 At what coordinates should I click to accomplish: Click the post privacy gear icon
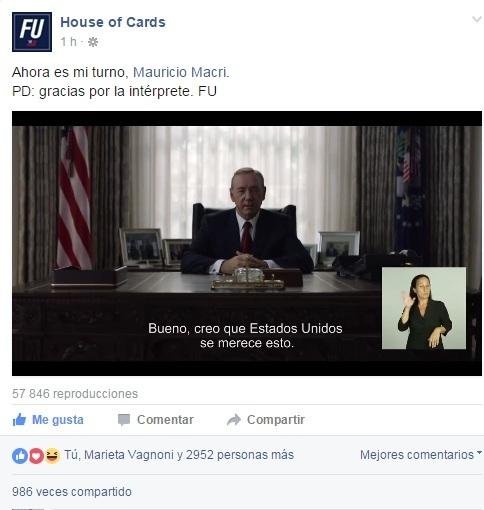93,42
